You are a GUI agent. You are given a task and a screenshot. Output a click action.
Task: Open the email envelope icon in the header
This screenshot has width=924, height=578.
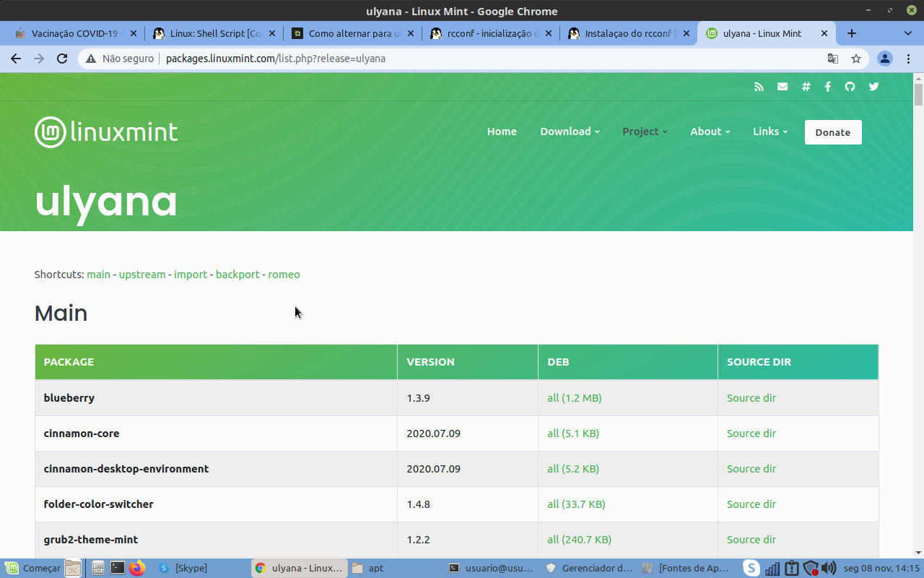(783, 87)
